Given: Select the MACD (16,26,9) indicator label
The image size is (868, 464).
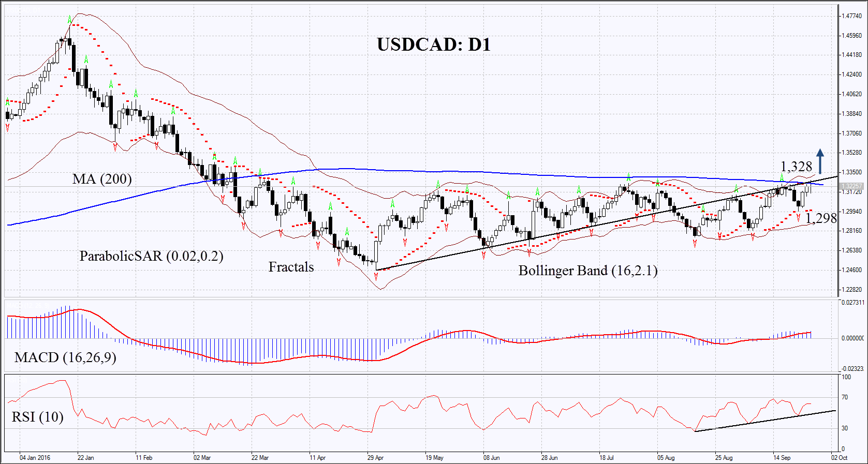Looking at the screenshot, I should pos(65,357).
